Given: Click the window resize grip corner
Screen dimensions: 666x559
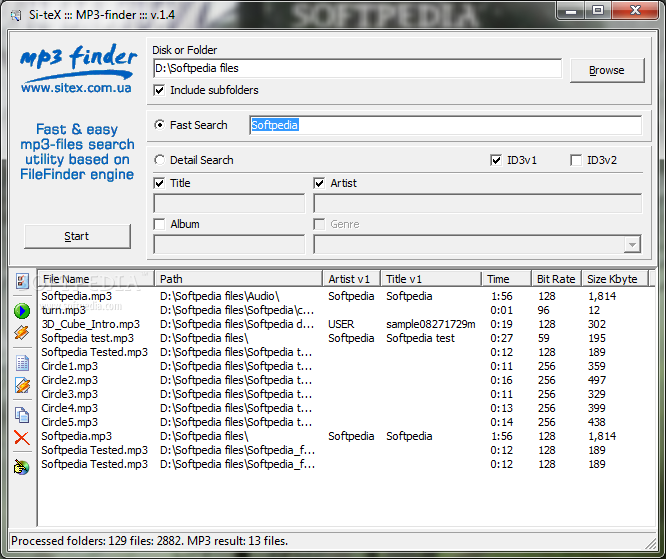Looking at the screenshot, I should [651, 544].
